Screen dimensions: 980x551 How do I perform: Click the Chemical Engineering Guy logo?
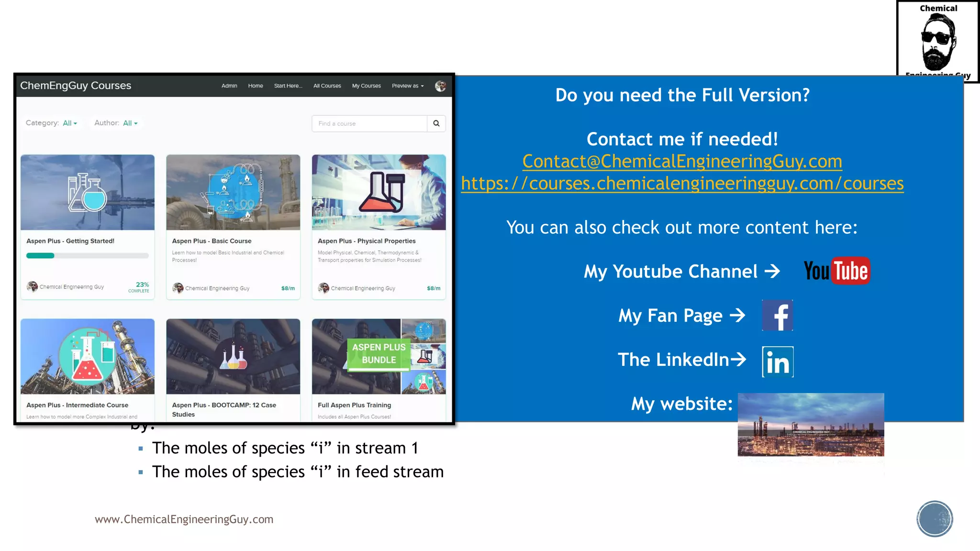coord(937,41)
